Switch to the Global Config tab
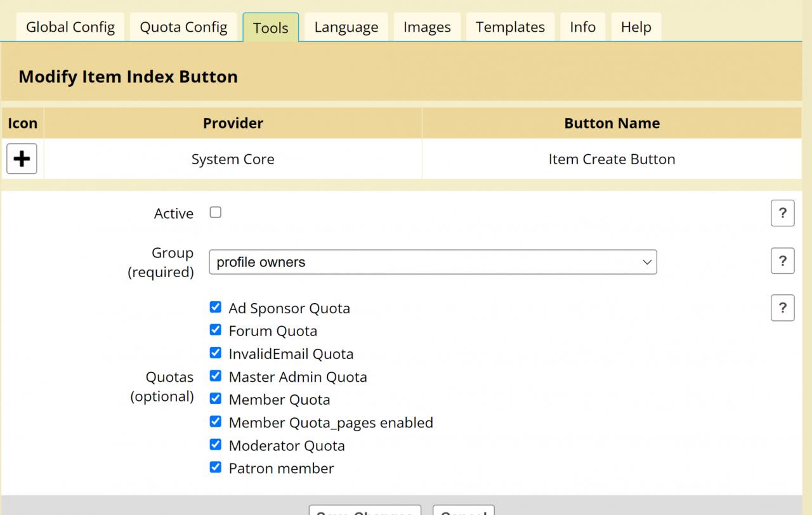812x515 pixels. (x=70, y=27)
